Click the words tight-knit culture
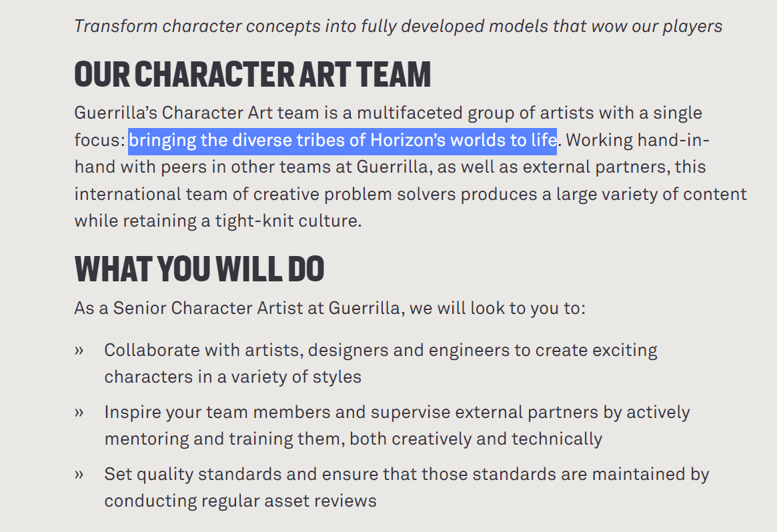Viewport: 777px width, 532px height. [287, 221]
